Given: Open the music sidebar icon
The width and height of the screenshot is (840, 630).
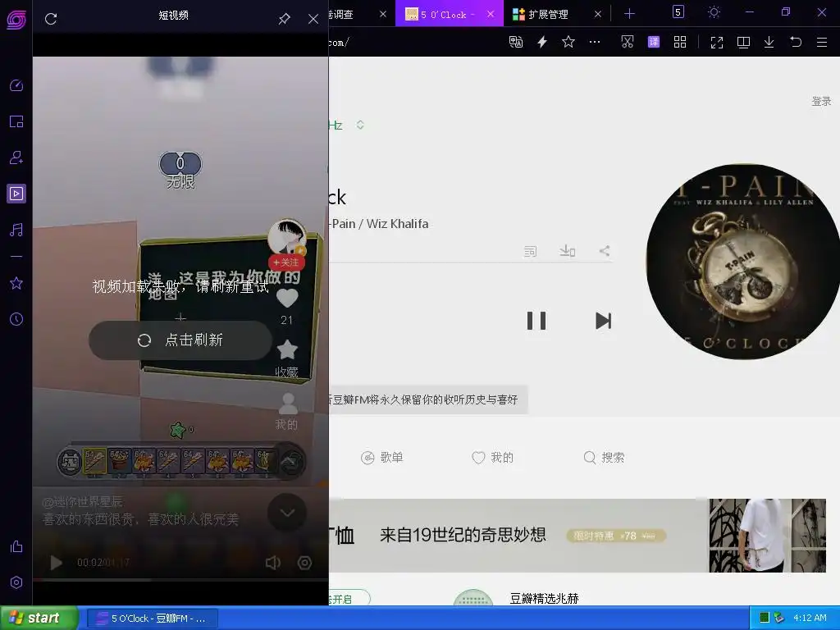Looking at the screenshot, I should point(16,230).
